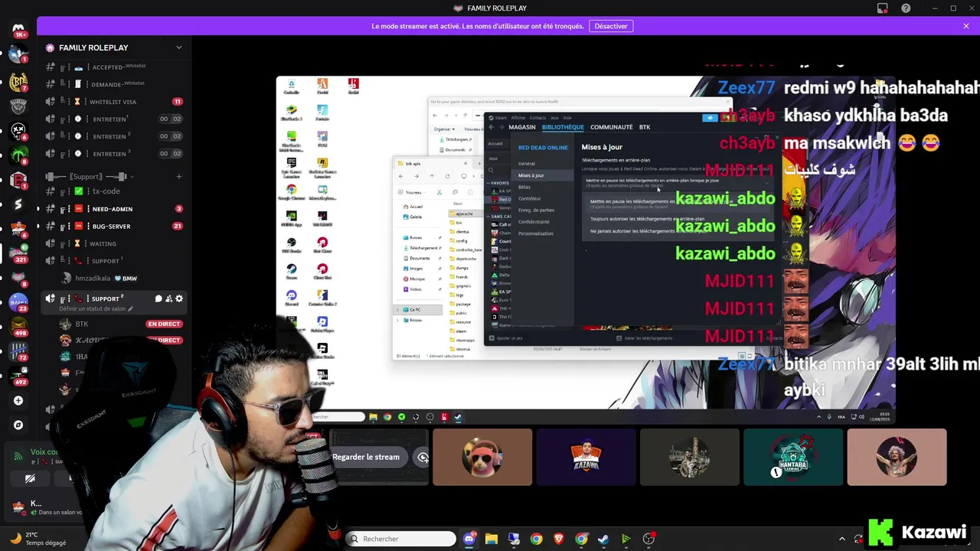Join the ENTRETIEN 1 voice channel
The image size is (980, 551).
click(x=115, y=119)
